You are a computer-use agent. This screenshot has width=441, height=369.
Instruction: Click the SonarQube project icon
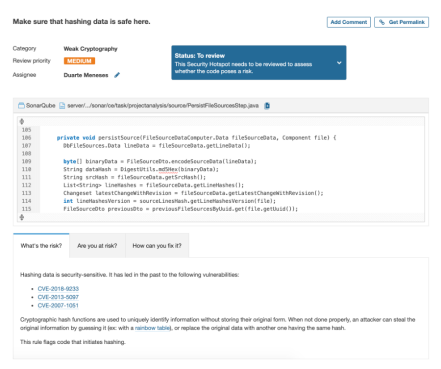pyautogui.click(x=21, y=106)
